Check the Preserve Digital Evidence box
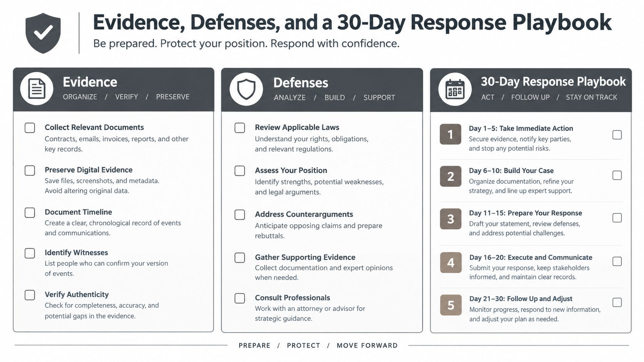The width and height of the screenshot is (644, 362). (x=30, y=171)
